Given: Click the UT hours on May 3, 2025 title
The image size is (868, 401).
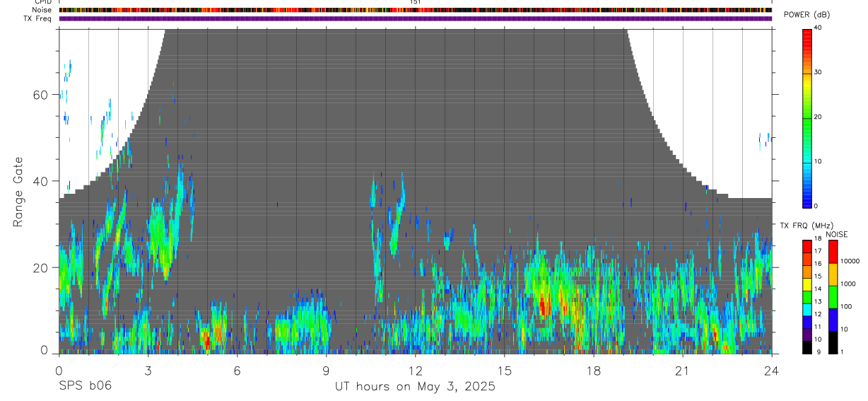Looking at the screenshot, I should (x=415, y=387).
